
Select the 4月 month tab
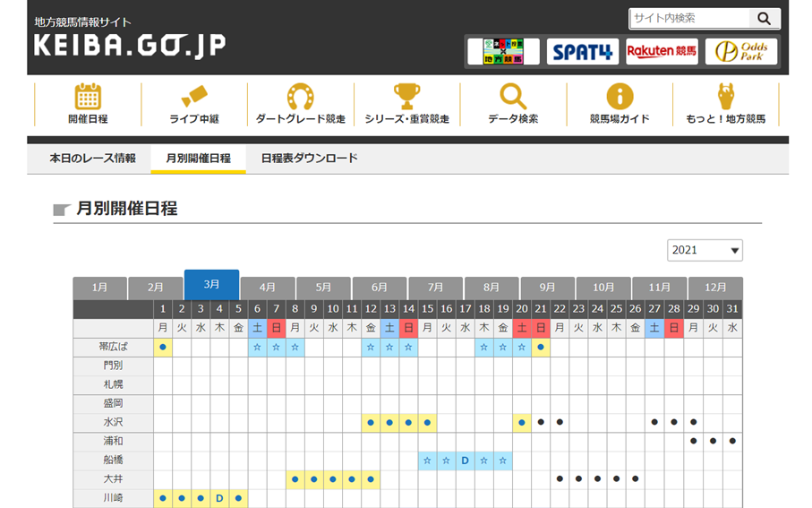[x=268, y=288]
